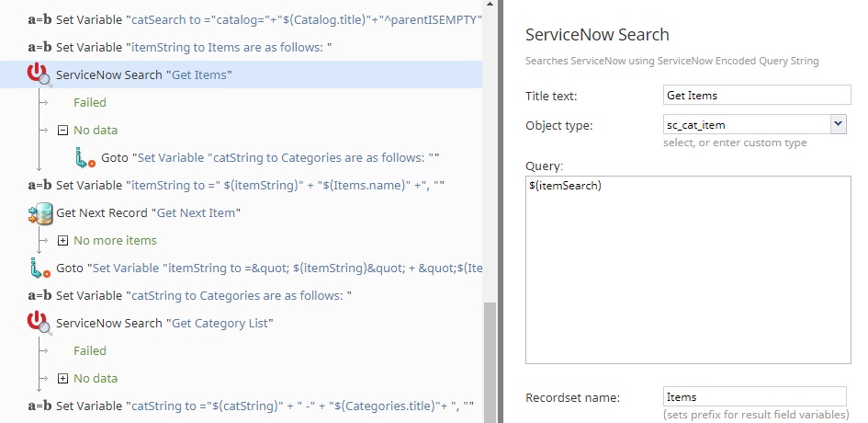Select the Goto step containing &quot; itemString
Viewport: 868px width, 423px height.
click(269, 268)
